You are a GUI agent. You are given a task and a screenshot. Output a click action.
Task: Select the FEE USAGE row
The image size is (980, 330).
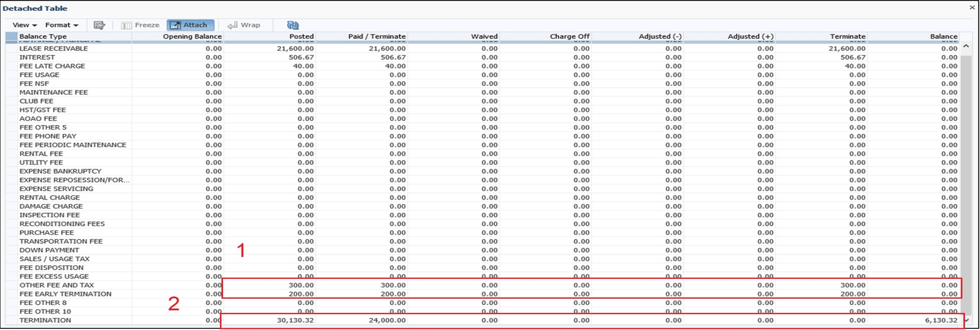482,75
